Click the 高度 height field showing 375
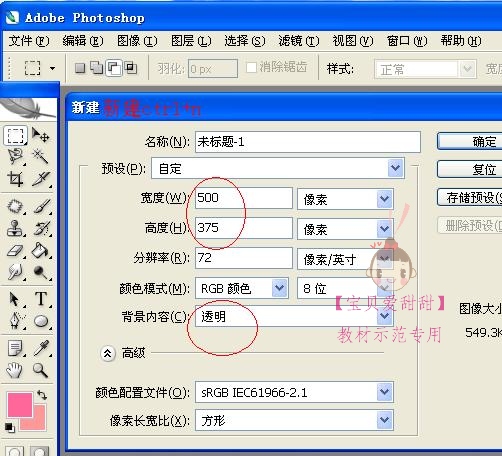The width and height of the screenshot is (502, 456). 244,228
